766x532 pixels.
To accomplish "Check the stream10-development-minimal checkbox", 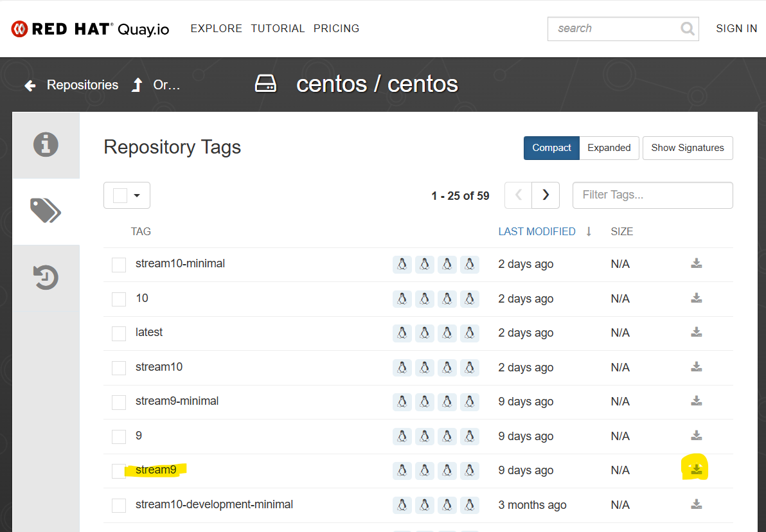I will click(119, 505).
